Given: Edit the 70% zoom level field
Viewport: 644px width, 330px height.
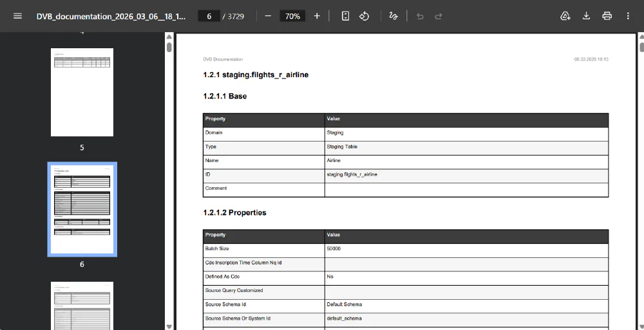Looking at the screenshot, I should pyautogui.click(x=292, y=16).
